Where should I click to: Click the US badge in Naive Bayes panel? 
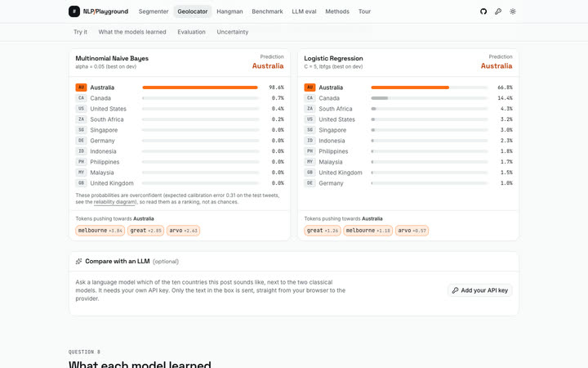[81, 109]
